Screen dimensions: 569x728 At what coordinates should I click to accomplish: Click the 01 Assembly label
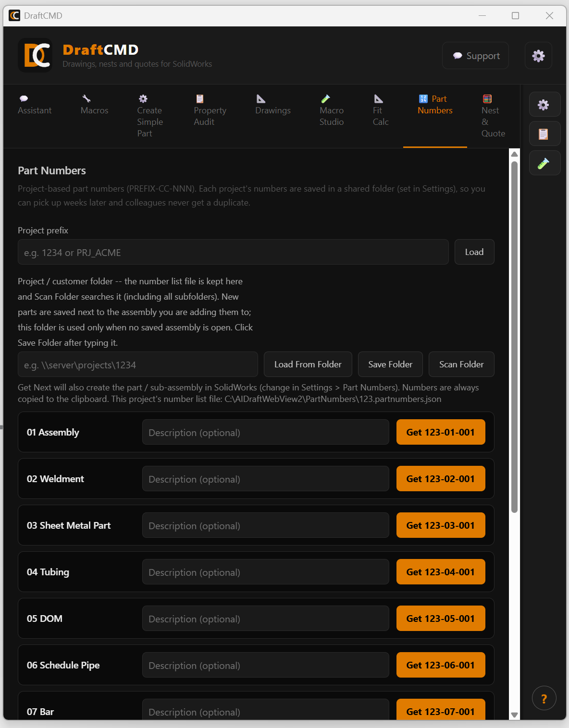coord(53,432)
